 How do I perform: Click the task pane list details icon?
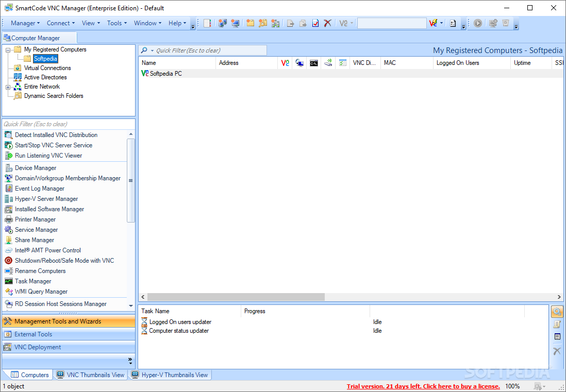click(x=557, y=337)
